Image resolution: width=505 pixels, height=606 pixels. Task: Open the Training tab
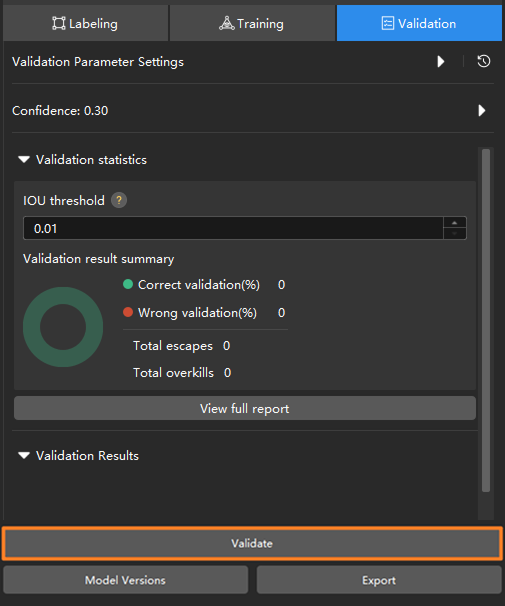[252, 23]
